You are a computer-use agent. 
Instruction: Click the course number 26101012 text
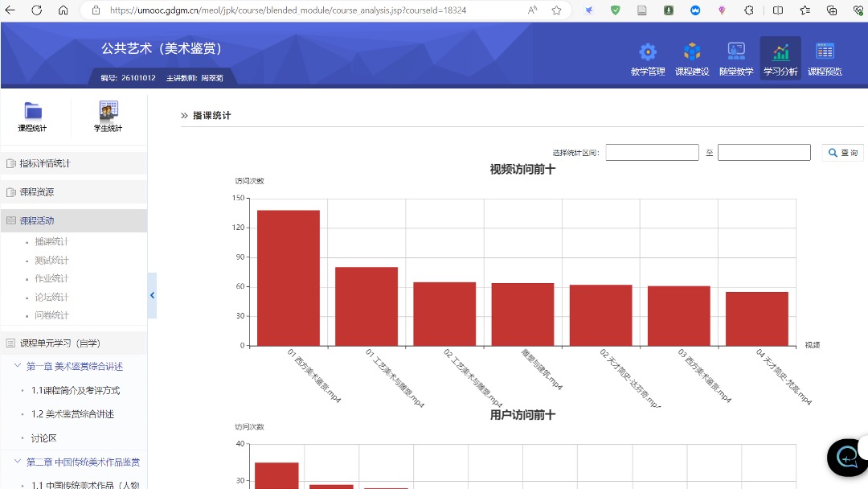[x=138, y=78]
